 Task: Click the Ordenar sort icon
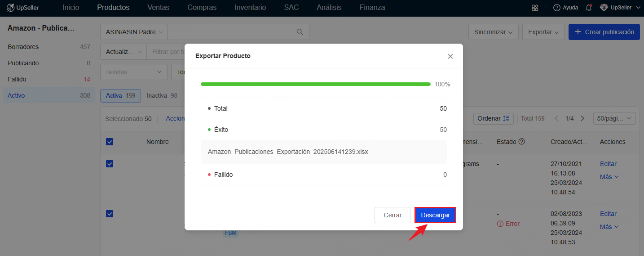pos(506,118)
